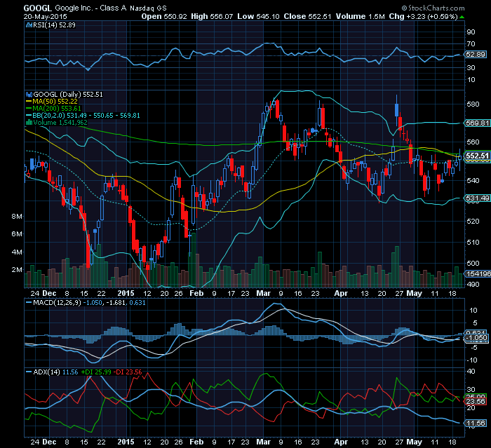Click 'Feb' on the date axis under the ADX panel
This screenshot has width=491, height=448.
pos(196,442)
